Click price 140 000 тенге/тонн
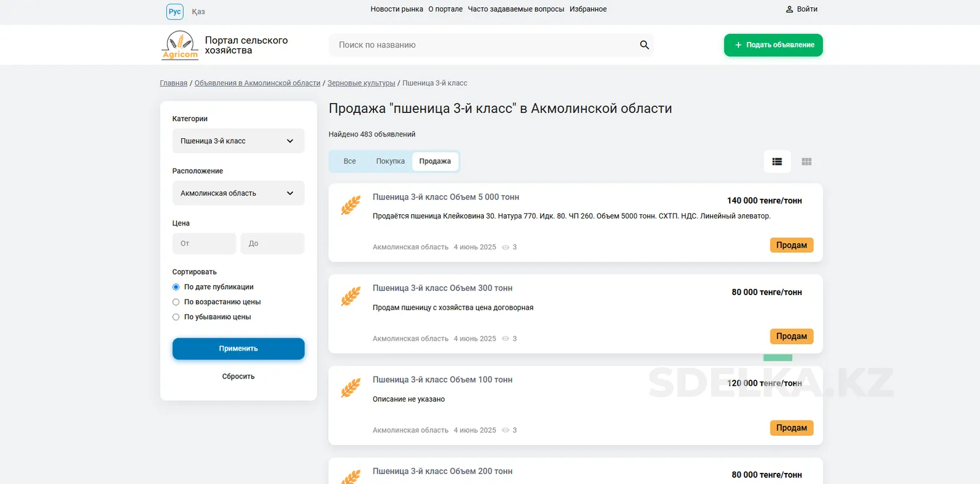The width and height of the screenshot is (980, 484). tap(764, 201)
